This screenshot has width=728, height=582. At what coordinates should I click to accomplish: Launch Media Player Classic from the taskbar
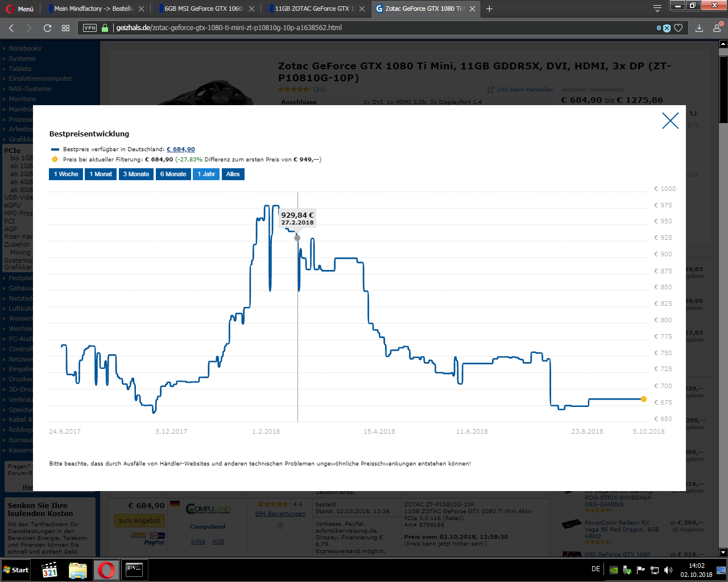pos(50,570)
